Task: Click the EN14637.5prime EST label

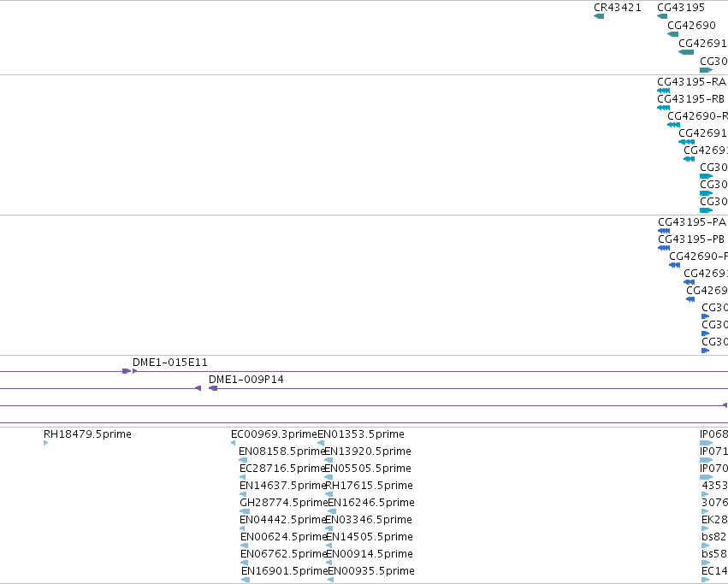Action: tap(283, 486)
